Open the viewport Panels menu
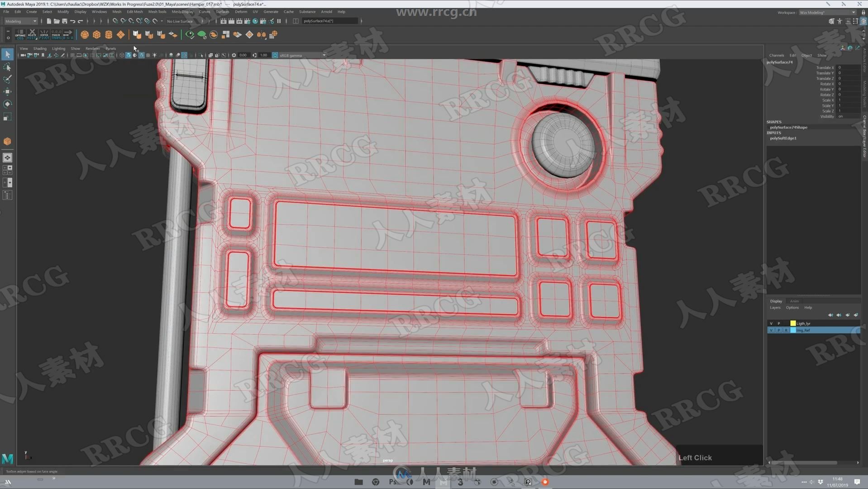This screenshot has height=489, width=868. pos(110,48)
